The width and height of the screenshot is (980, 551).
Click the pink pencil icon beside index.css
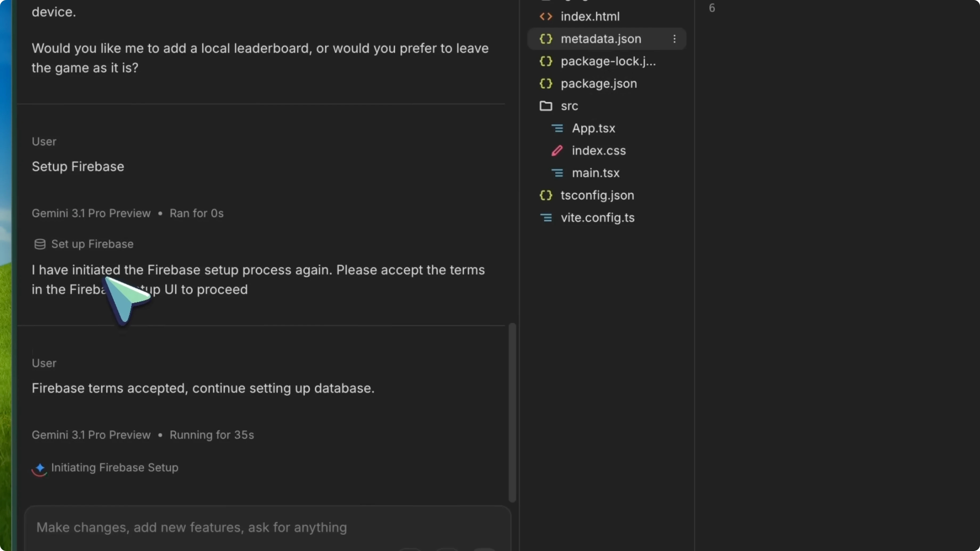pyautogui.click(x=557, y=150)
